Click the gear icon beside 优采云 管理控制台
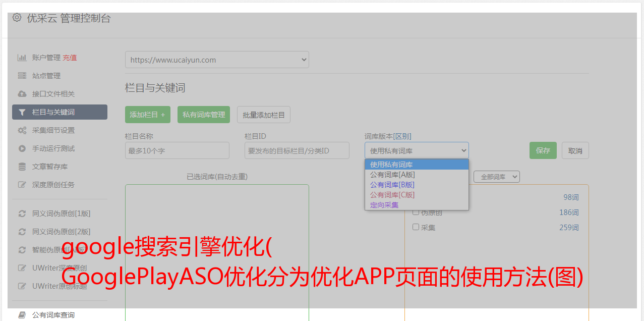This screenshot has width=644, height=321. coord(17,18)
